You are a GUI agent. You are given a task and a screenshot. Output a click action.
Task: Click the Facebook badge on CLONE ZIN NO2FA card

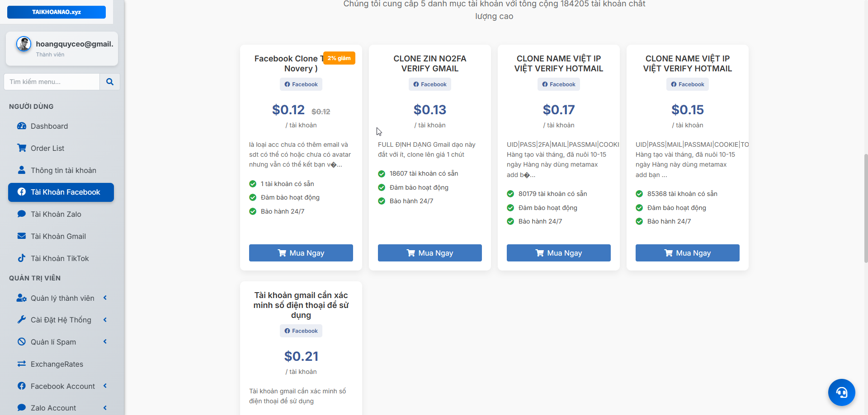point(429,84)
